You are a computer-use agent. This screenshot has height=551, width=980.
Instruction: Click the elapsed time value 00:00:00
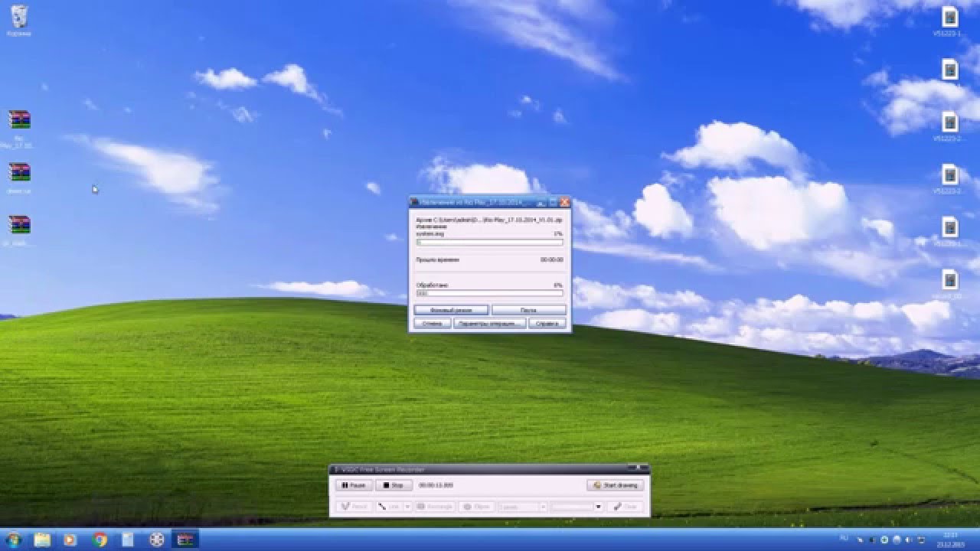(551, 260)
